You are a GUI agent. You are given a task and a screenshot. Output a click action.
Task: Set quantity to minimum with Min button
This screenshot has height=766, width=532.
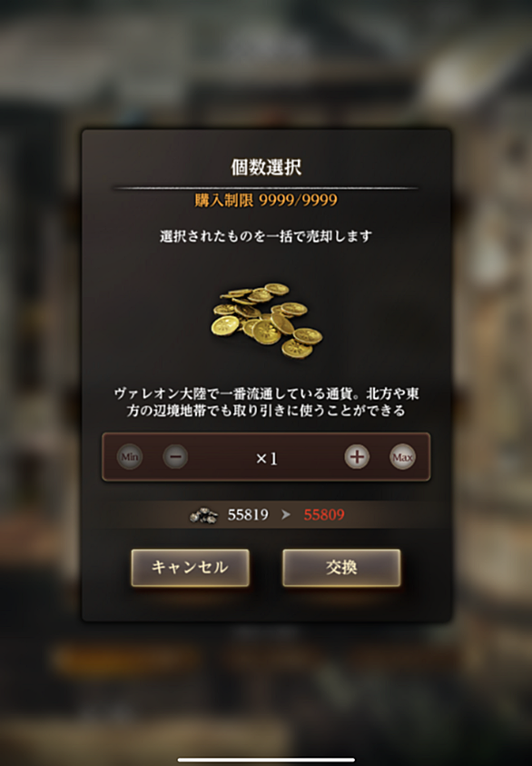coord(129,457)
